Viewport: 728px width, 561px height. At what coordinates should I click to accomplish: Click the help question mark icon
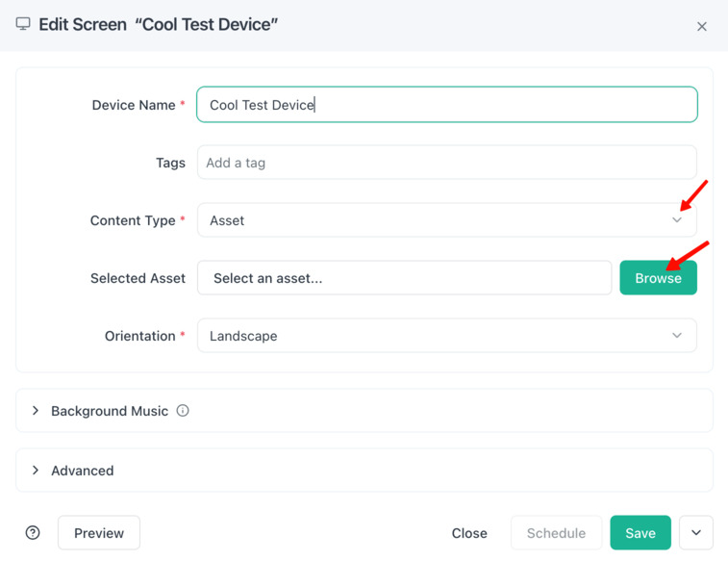[33, 533]
